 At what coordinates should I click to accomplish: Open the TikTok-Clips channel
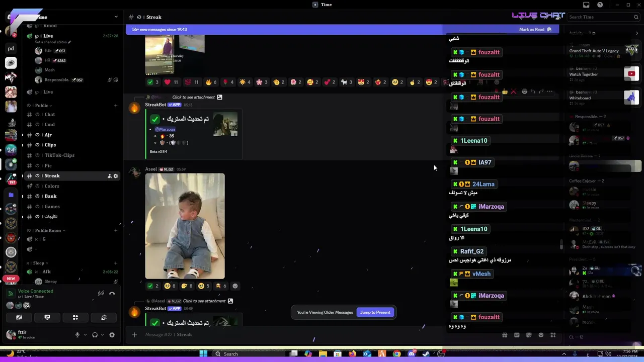point(71,155)
